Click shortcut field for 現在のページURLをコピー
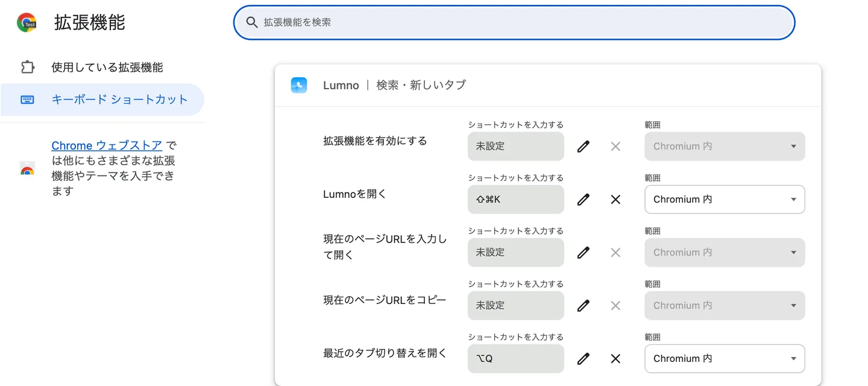 (516, 306)
